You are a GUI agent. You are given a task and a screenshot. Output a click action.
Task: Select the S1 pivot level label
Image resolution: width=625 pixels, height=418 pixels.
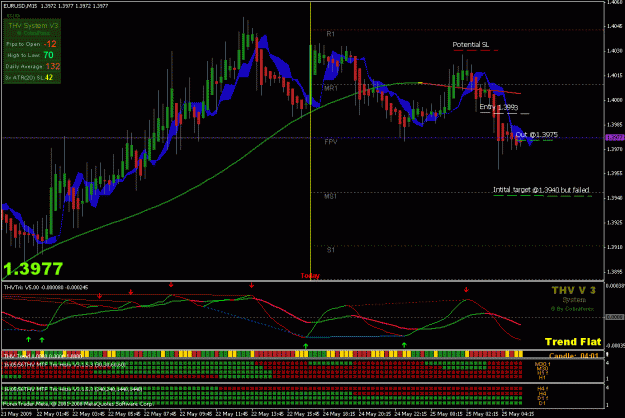tap(331, 250)
